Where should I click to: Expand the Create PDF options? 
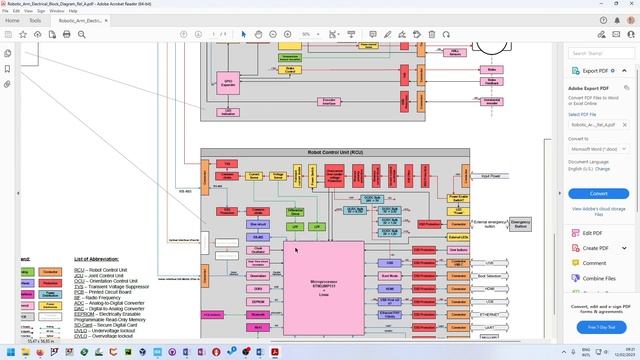624,248
